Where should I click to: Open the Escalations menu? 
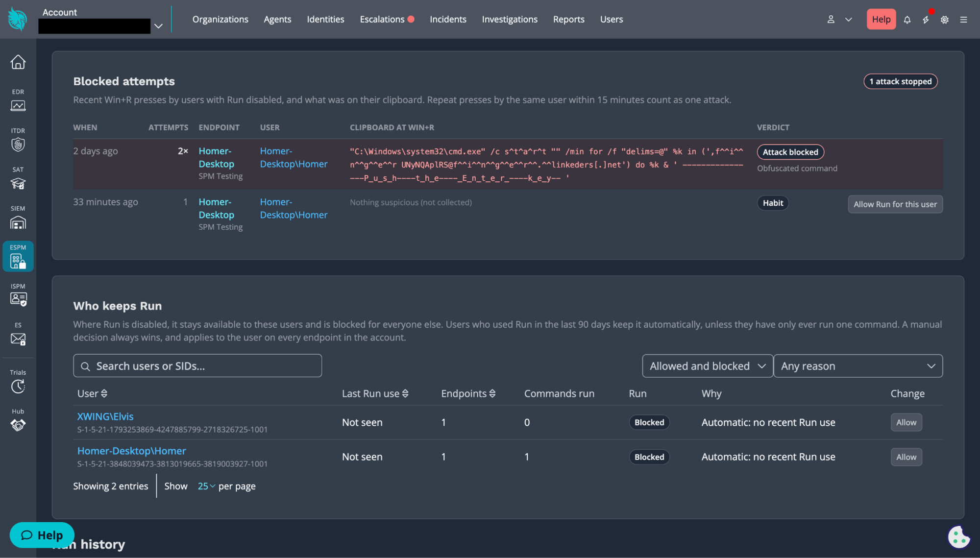(387, 20)
